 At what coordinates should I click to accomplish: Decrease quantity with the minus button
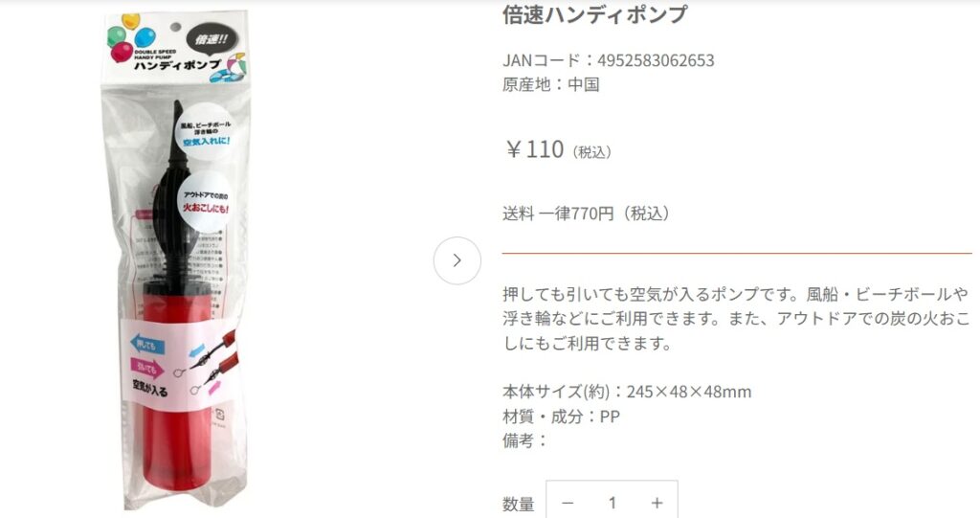coord(568,503)
